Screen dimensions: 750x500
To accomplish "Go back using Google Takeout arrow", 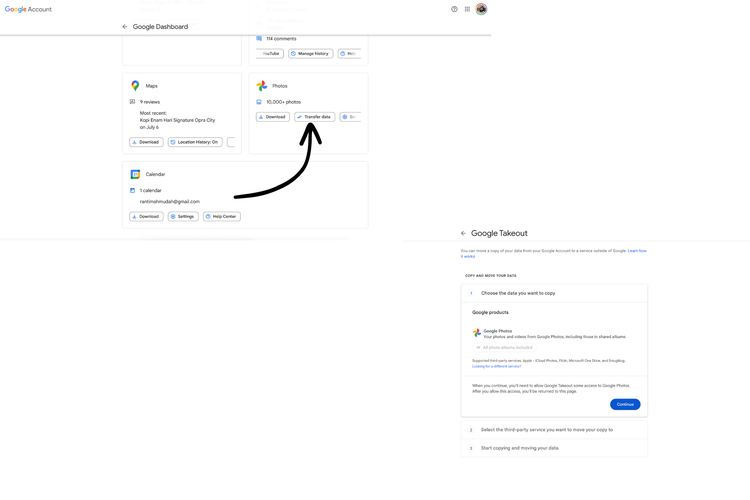I will 463,233.
